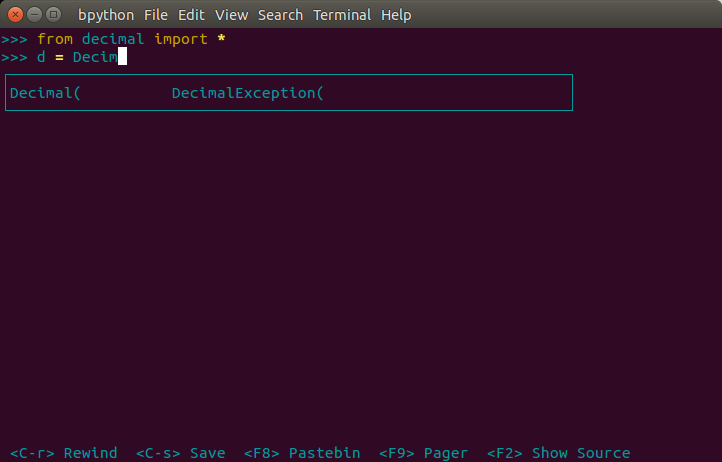Click Pastebin in the status bar

click(x=302, y=453)
